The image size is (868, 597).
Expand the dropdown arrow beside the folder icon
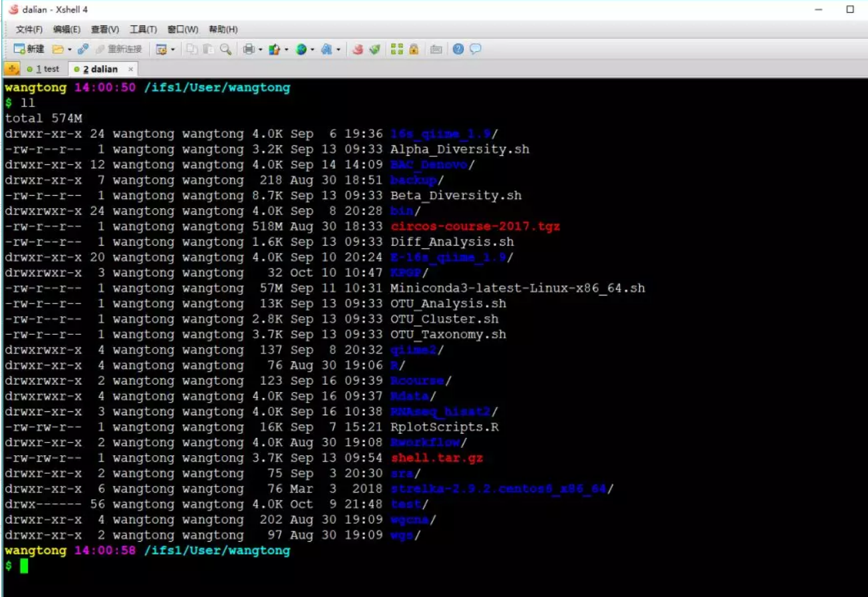pos(69,49)
